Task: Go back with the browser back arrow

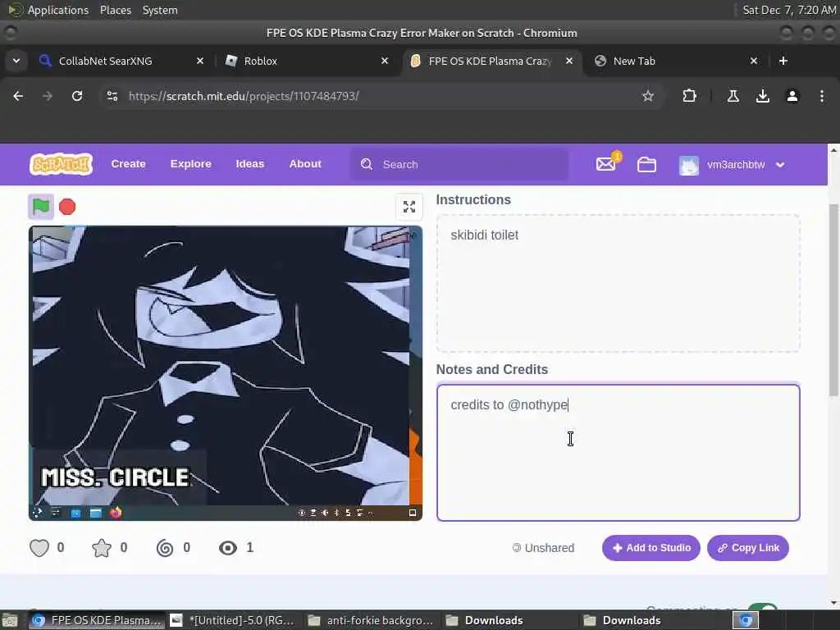Action: pyautogui.click(x=18, y=97)
